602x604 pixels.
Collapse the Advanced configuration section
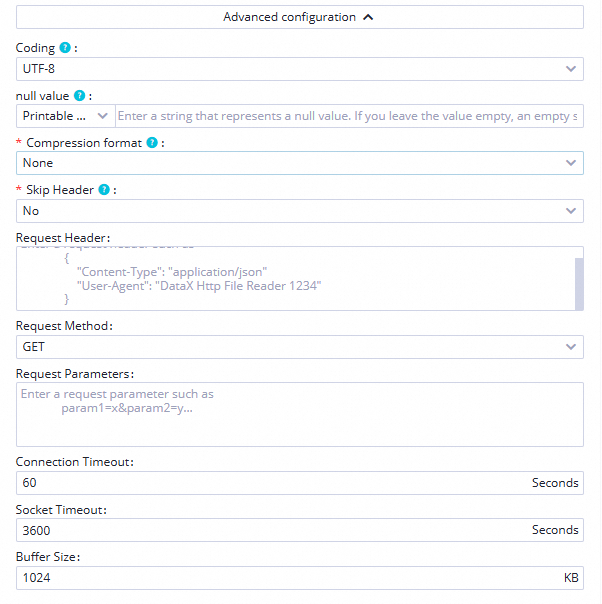(299, 17)
